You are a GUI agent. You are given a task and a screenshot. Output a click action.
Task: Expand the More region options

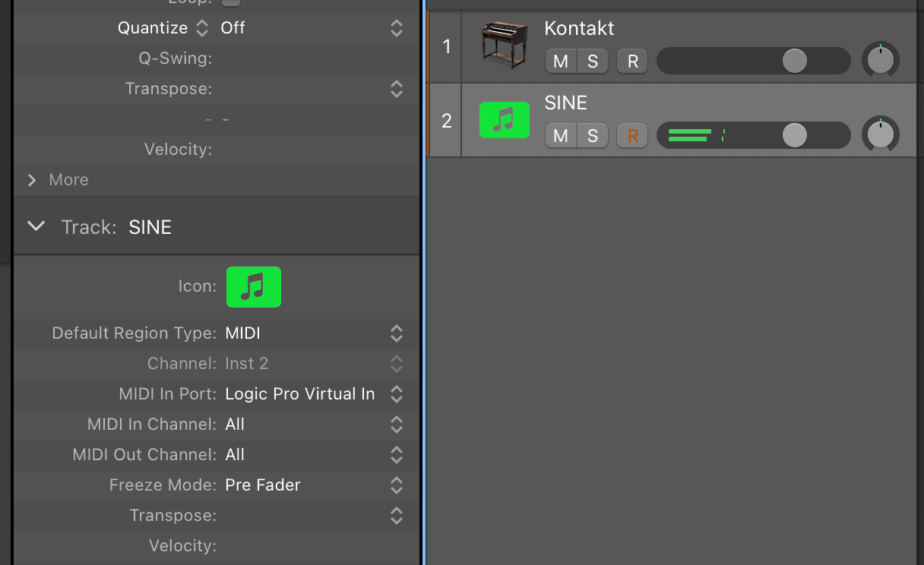point(32,180)
